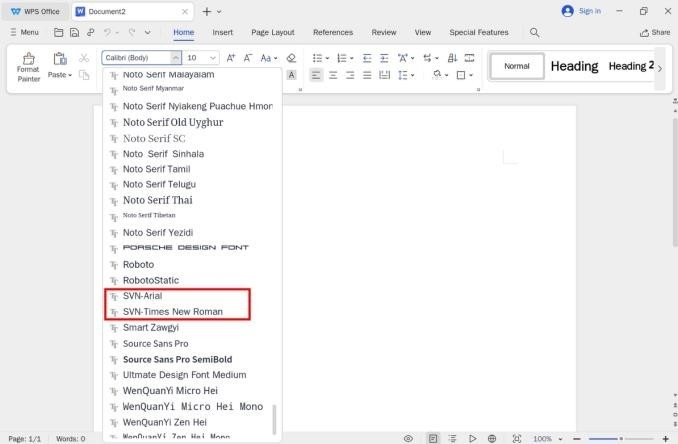Collapse the font name dropdown arrow

pyautogui.click(x=176, y=57)
